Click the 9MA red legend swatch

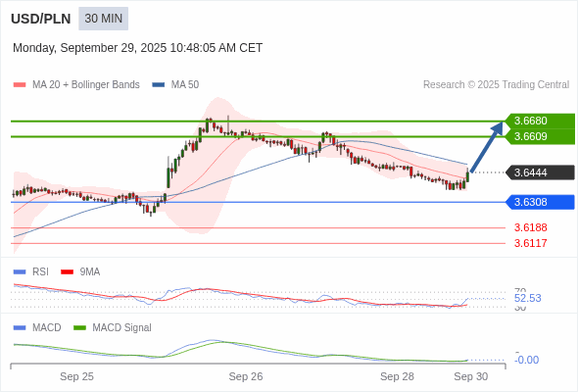(67, 272)
